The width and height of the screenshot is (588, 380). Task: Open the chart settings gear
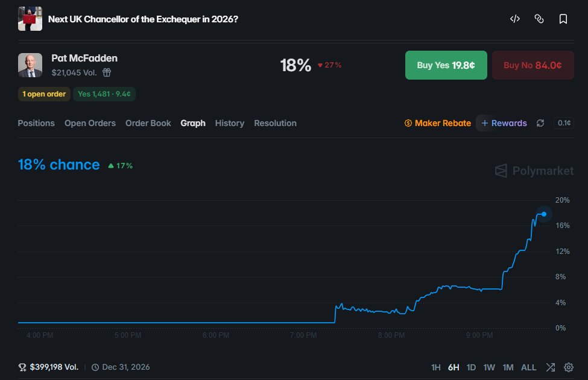569,367
